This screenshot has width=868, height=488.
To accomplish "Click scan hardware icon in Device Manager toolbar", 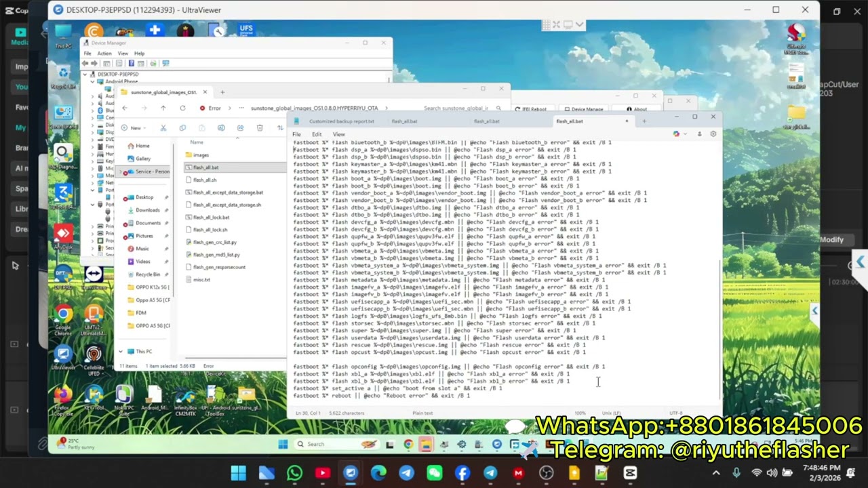I will (x=165, y=63).
